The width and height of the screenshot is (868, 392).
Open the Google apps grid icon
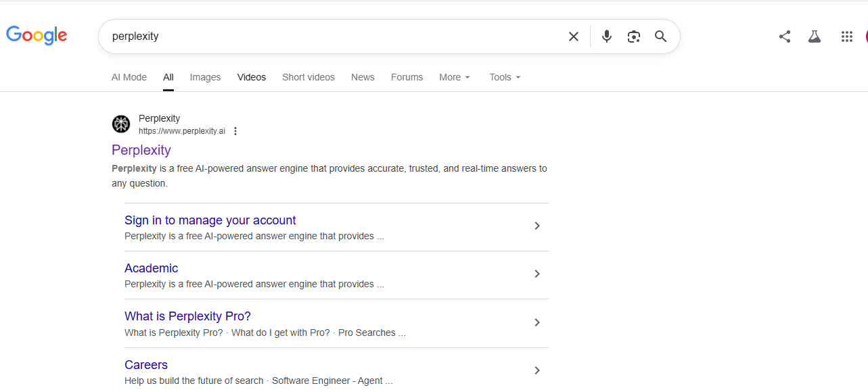point(847,36)
